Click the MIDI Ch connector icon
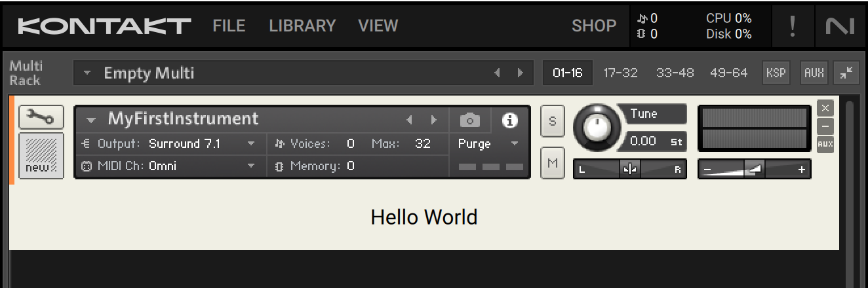868x288 pixels. [87, 166]
